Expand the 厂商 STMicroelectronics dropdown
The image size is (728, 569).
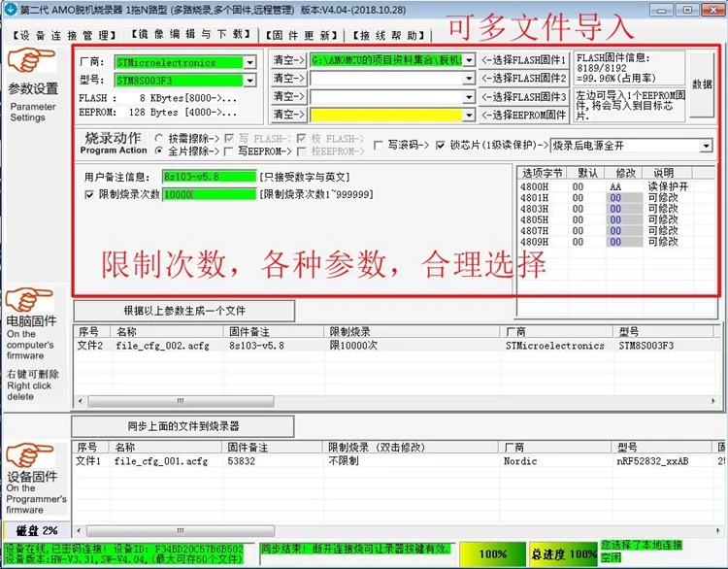(x=249, y=62)
